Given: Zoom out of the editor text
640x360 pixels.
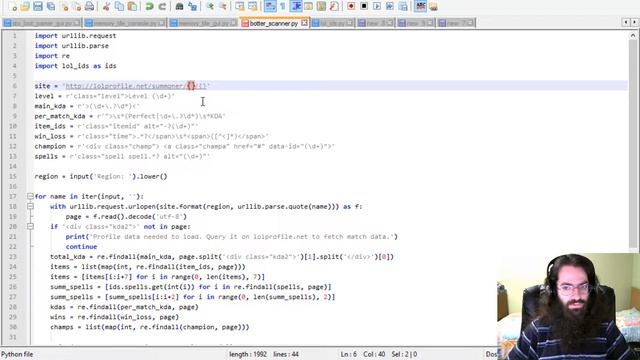Looking at the screenshot, I should point(223,6).
